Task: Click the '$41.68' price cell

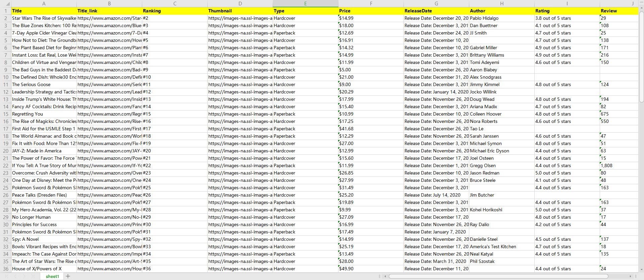Action: tap(371, 129)
